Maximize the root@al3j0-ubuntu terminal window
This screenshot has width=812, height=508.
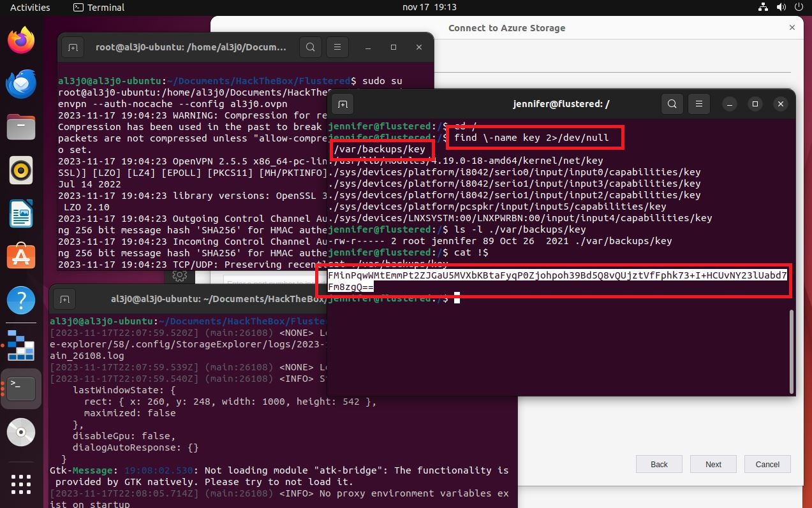tap(394, 47)
